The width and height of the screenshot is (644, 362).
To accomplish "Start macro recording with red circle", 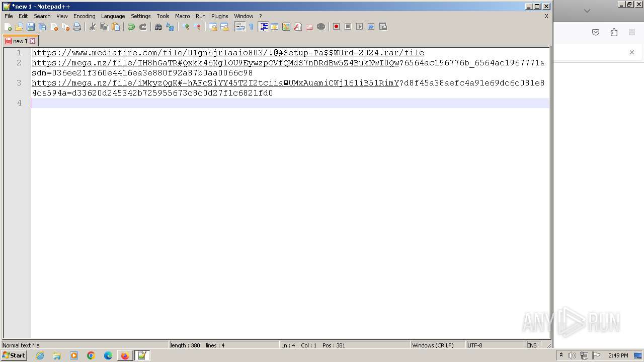I will tap(337, 27).
